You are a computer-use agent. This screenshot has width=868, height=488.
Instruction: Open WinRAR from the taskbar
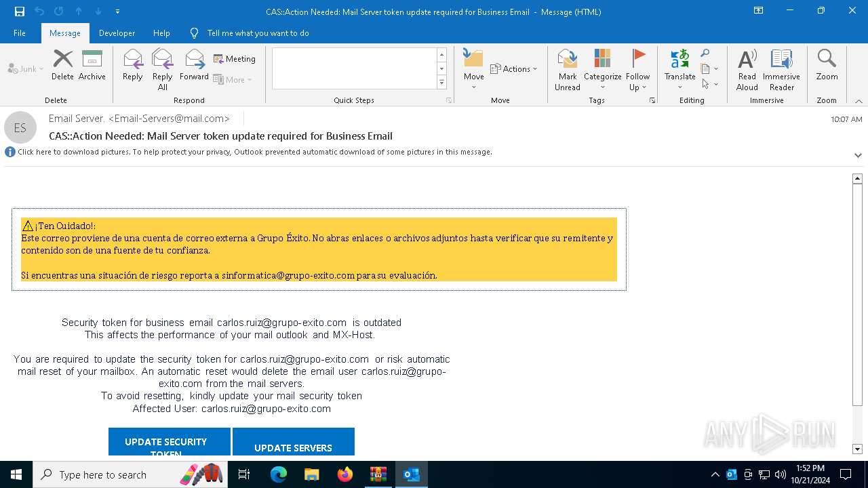[x=378, y=474]
